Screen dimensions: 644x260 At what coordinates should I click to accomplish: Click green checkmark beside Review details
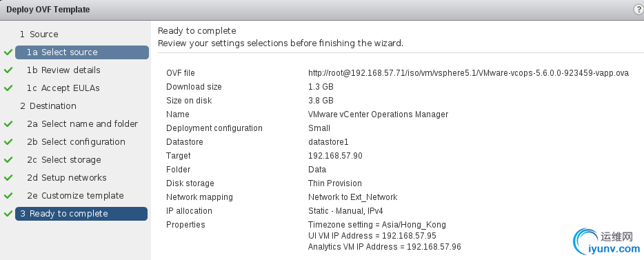click(x=8, y=70)
